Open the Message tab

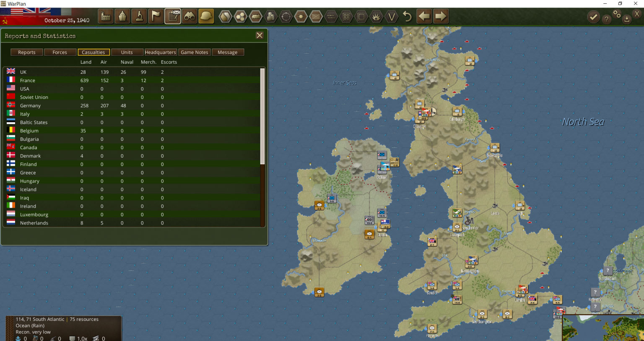click(x=228, y=52)
